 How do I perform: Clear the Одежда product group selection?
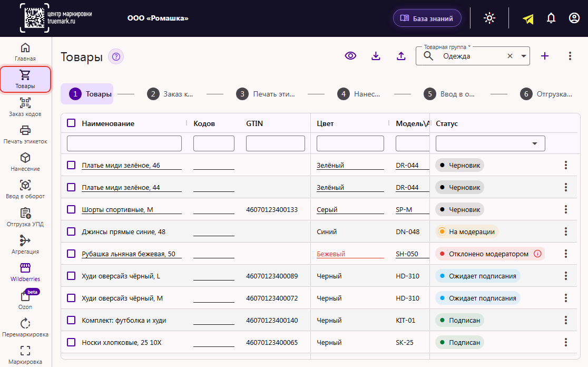pyautogui.click(x=510, y=56)
